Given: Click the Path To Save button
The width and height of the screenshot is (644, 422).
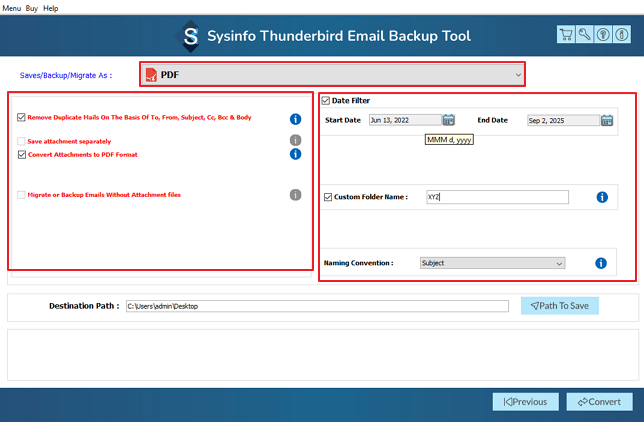Looking at the screenshot, I should point(559,305).
